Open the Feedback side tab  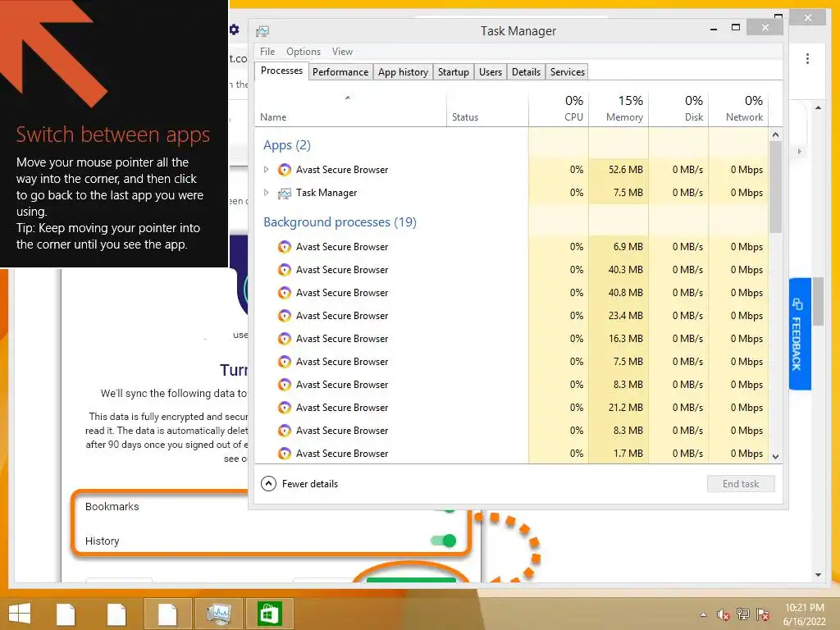(x=799, y=334)
